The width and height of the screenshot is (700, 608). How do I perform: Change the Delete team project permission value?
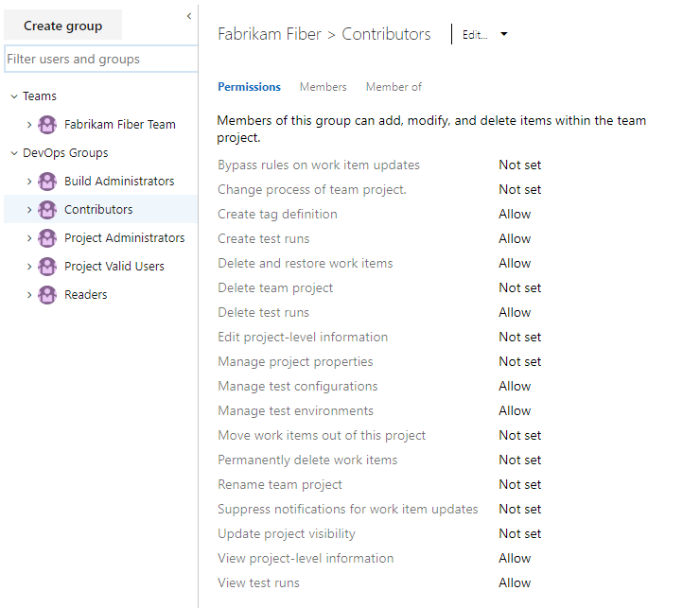(519, 288)
